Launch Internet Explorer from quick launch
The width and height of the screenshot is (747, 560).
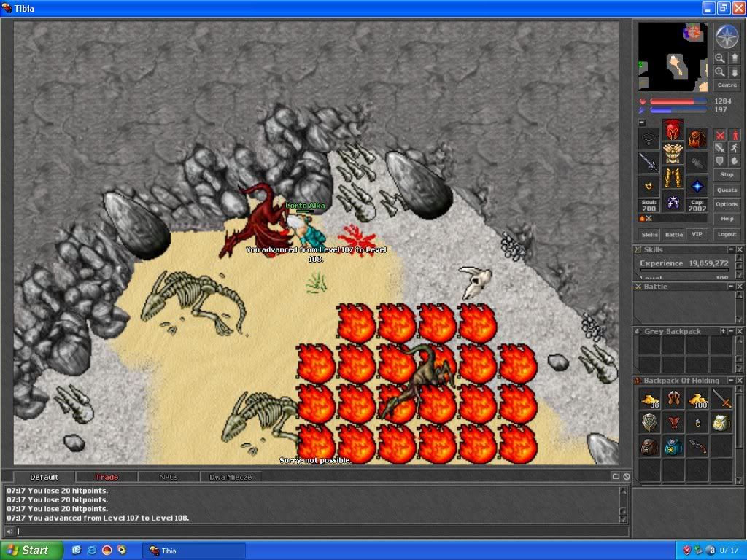coord(91,551)
